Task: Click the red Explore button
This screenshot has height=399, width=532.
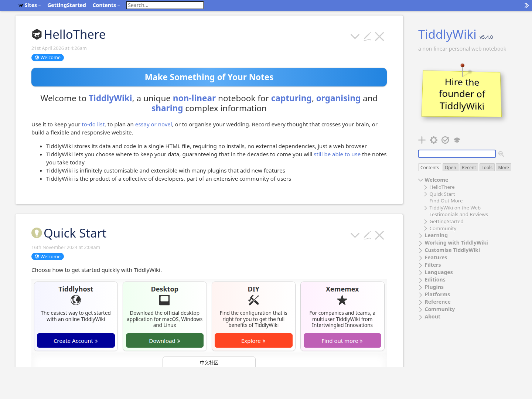Action: click(x=253, y=341)
